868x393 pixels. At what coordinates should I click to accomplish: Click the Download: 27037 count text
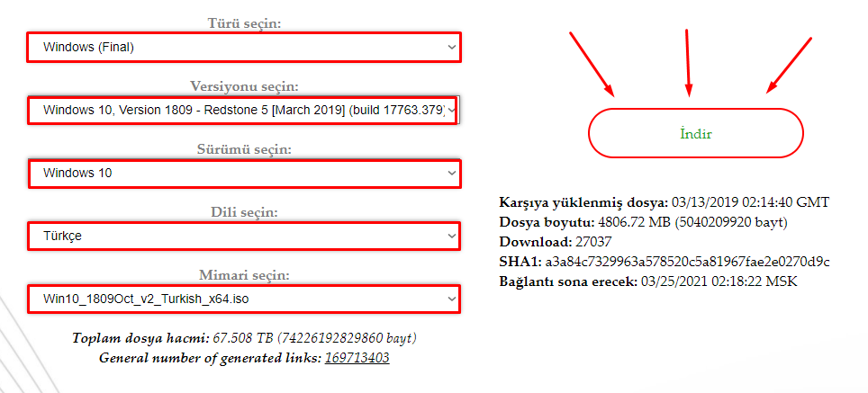click(556, 242)
